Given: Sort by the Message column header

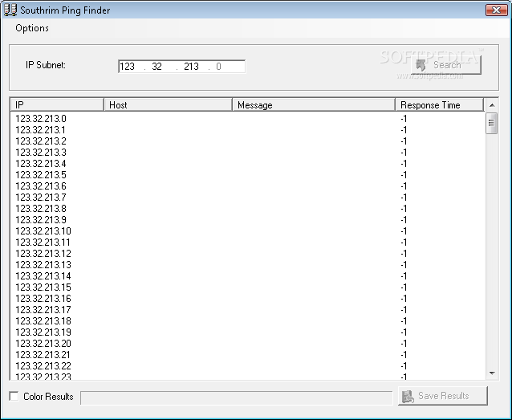Looking at the screenshot, I should pyautogui.click(x=314, y=105).
